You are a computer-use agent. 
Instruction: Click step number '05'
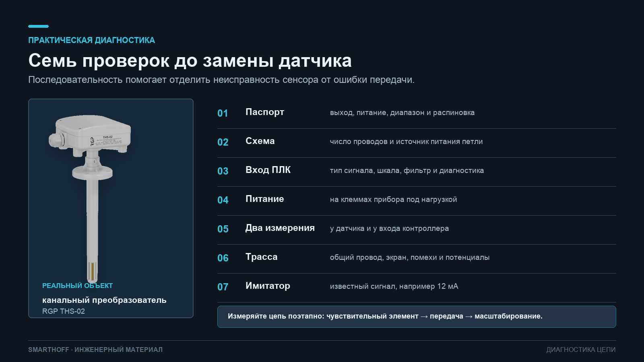223,229
